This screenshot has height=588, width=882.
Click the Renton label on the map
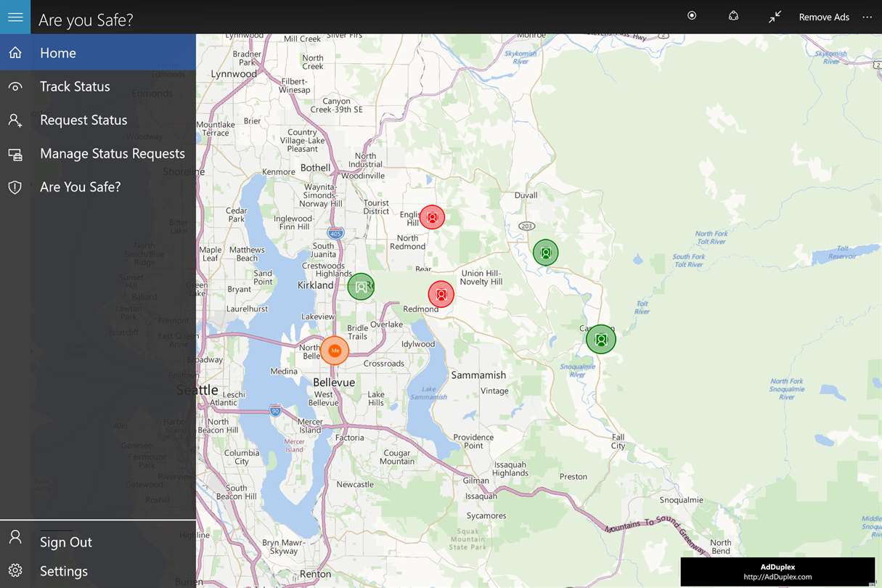[x=316, y=573]
